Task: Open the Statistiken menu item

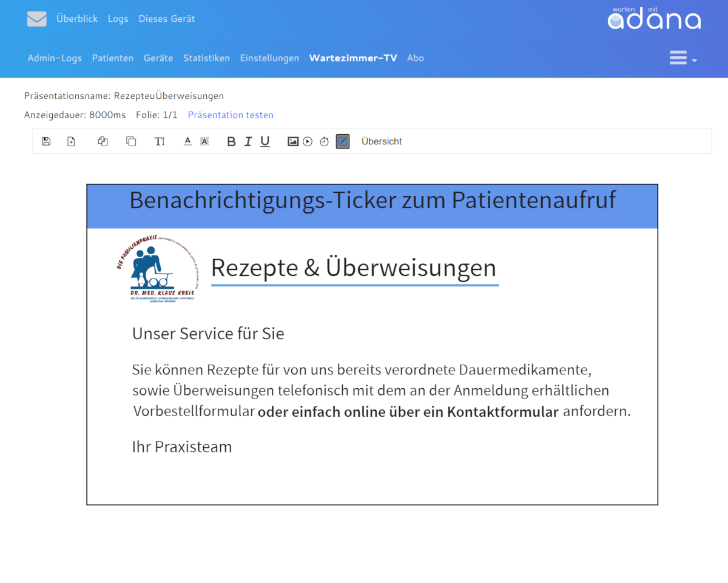Action: [206, 58]
